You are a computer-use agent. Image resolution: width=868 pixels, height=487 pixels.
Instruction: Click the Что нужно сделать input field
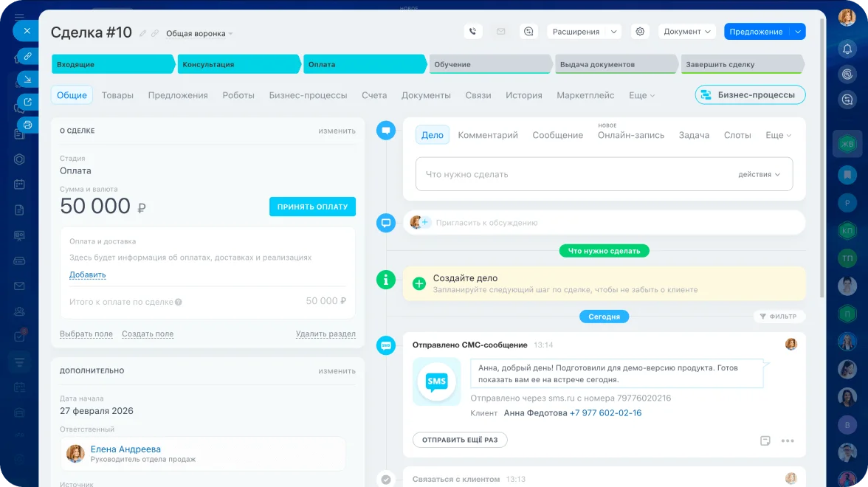(x=576, y=175)
